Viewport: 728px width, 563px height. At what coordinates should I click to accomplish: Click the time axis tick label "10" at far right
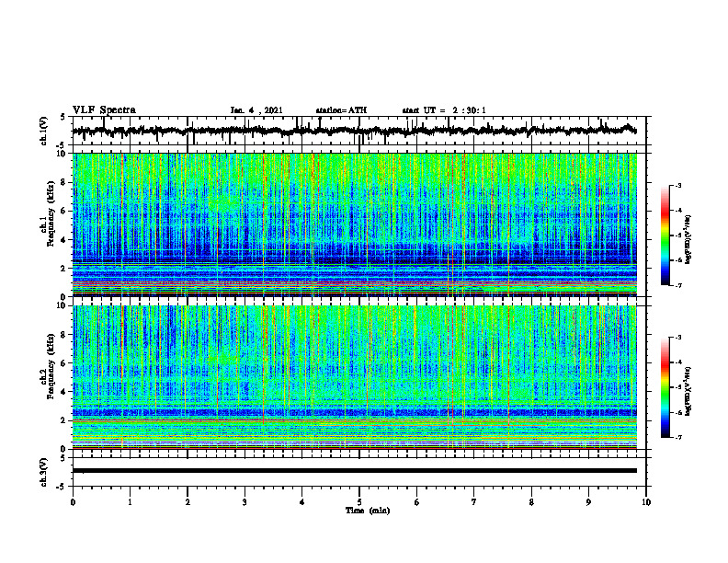point(646,502)
